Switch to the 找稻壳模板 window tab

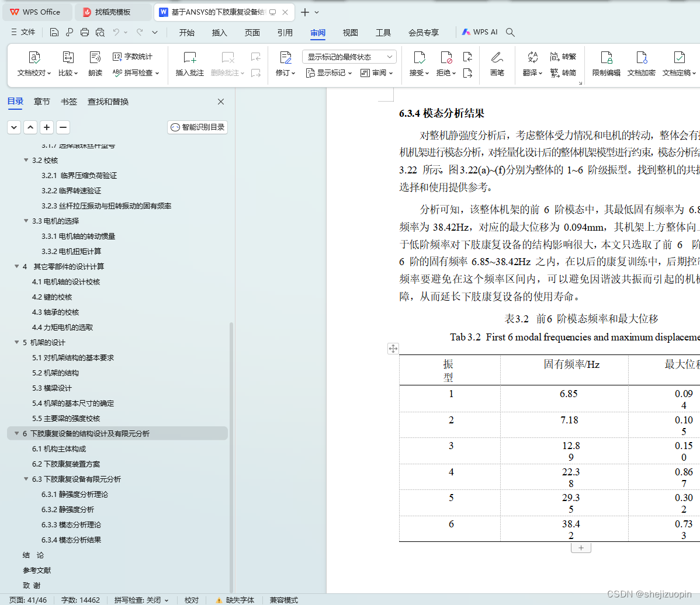pyautogui.click(x=113, y=12)
